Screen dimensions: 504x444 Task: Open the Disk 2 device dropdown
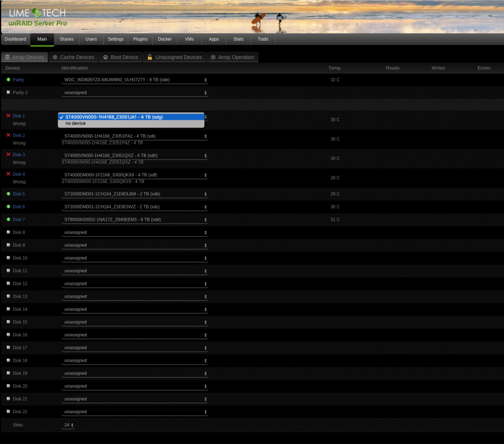pos(134,136)
